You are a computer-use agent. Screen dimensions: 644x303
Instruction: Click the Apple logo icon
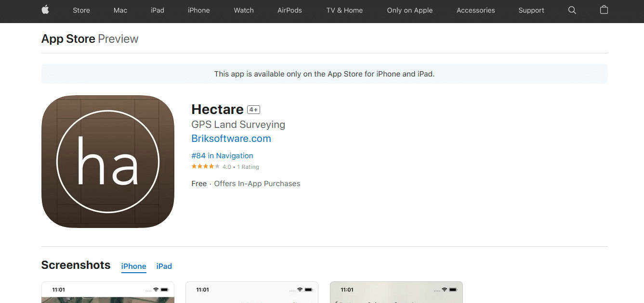pyautogui.click(x=45, y=10)
